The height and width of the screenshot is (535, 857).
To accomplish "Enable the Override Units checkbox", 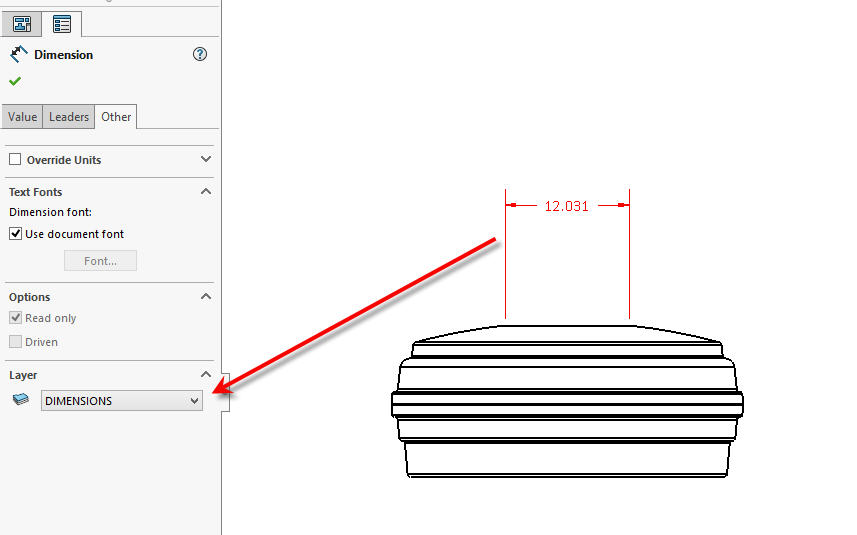I will pyautogui.click(x=15, y=160).
